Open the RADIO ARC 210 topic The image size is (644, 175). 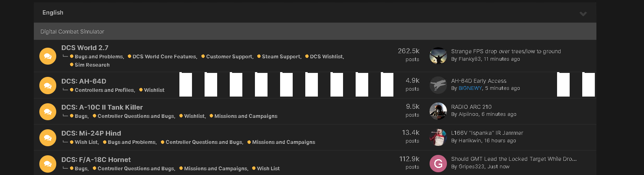point(471,107)
